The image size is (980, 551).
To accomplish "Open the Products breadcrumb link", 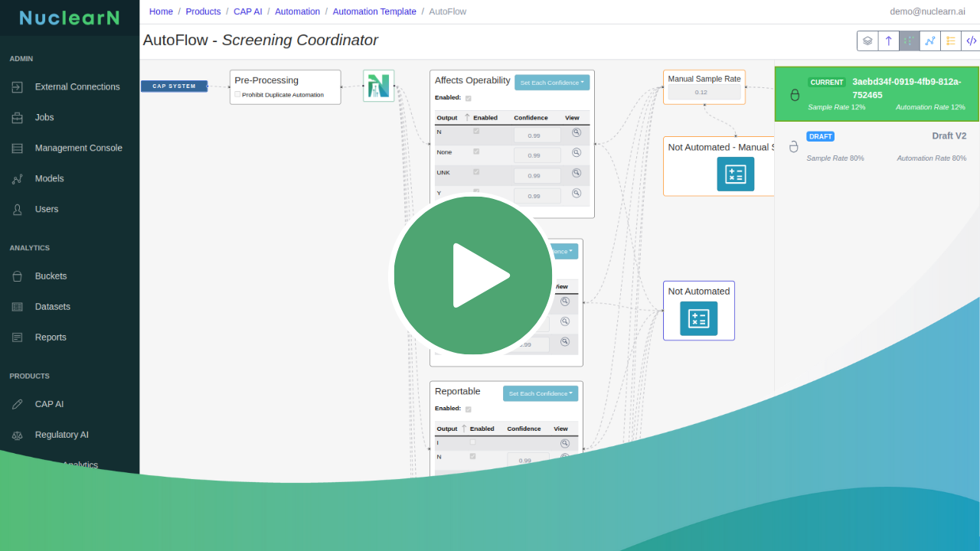I will coord(203,11).
